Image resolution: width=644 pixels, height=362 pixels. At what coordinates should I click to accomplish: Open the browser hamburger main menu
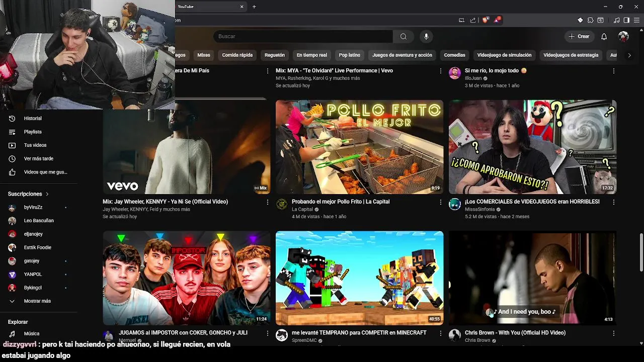636,20
